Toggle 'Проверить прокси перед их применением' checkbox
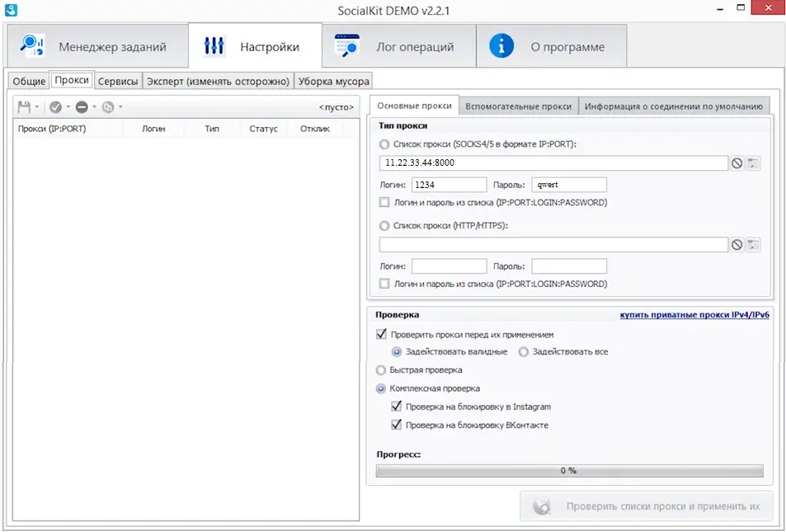Image resolution: width=786 pixels, height=532 pixels. tap(381, 334)
